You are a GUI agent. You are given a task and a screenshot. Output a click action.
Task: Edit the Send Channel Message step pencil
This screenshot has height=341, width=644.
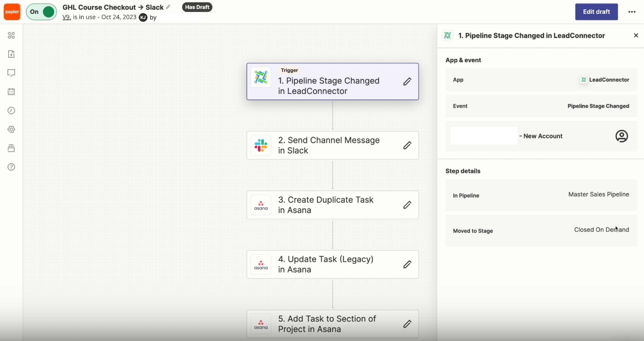(407, 145)
